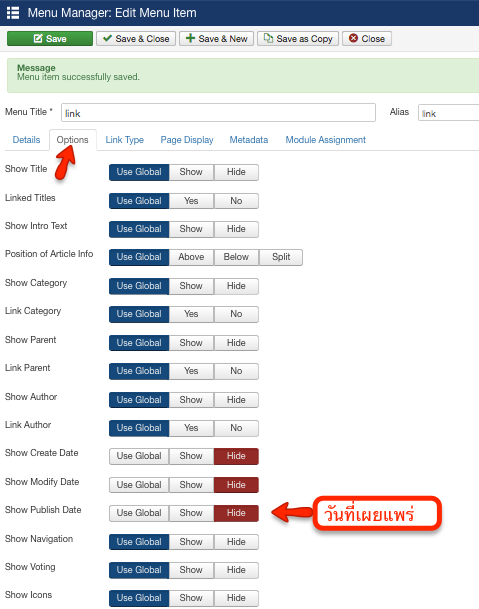Set Link Author to No
The image size is (479, 609).
(236, 428)
